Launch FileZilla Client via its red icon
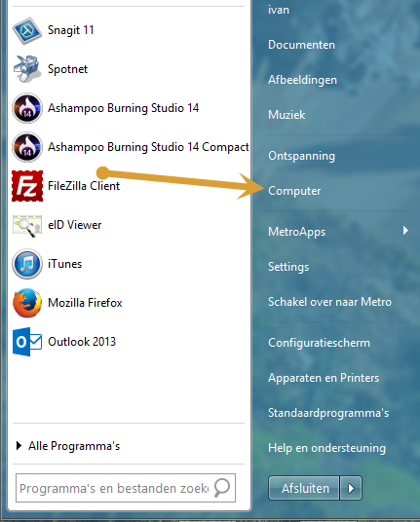 click(x=27, y=186)
